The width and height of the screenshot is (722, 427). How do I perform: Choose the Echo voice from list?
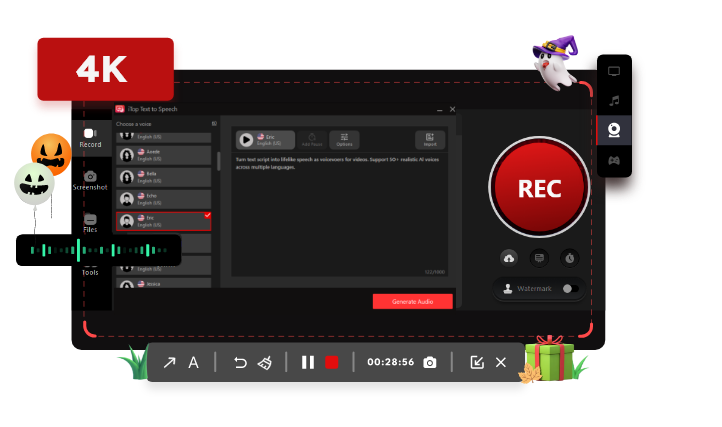164,198
